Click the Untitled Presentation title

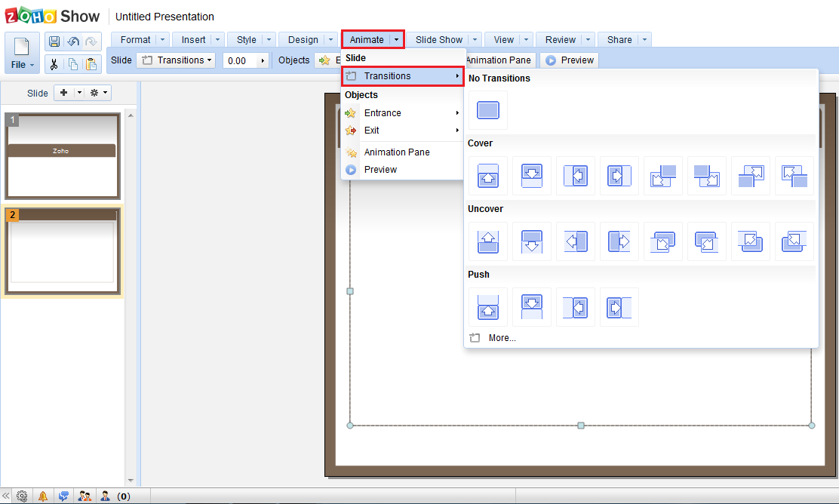point(164,17)
